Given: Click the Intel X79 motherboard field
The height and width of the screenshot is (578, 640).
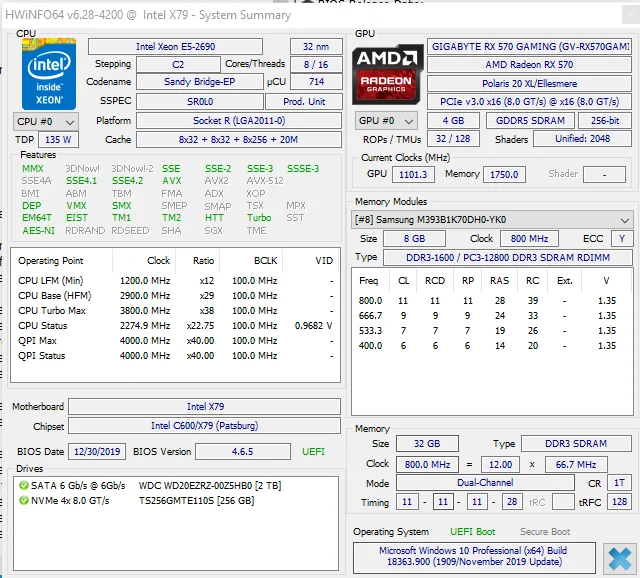Looking at the screenshot, I should (x=204, y=407).
